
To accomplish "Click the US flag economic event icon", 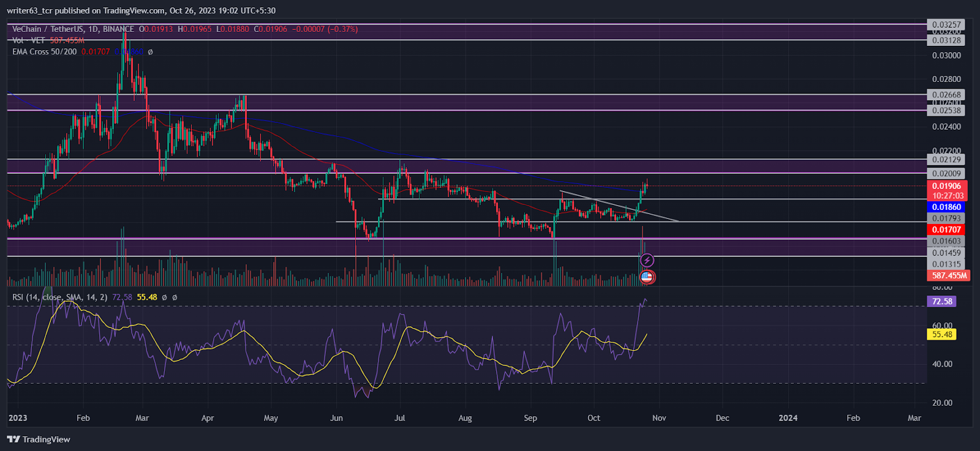I will pos(647,277).
